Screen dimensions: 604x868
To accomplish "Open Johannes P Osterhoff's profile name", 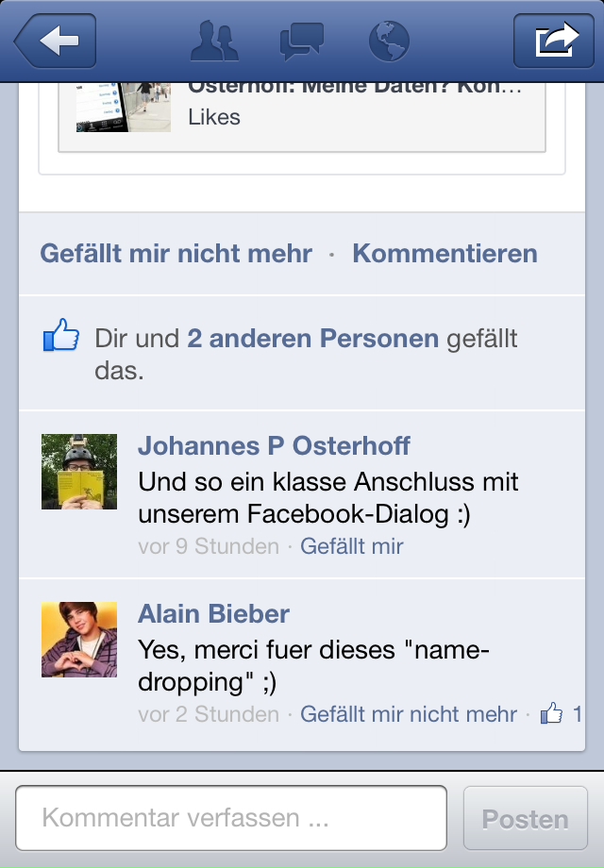I will (x=274, y=445).
